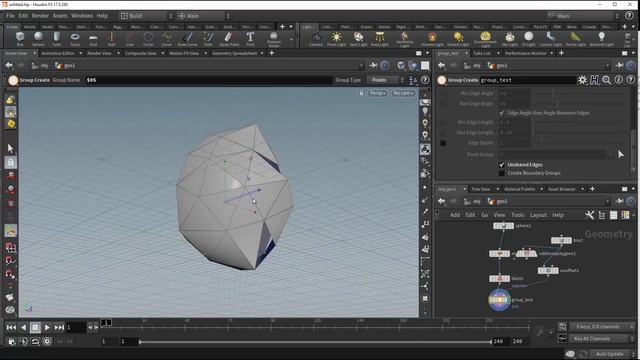Open network editor wrench tools icon
The height and width of the screenshot is (360, 640).
click(x=589, y=215)
